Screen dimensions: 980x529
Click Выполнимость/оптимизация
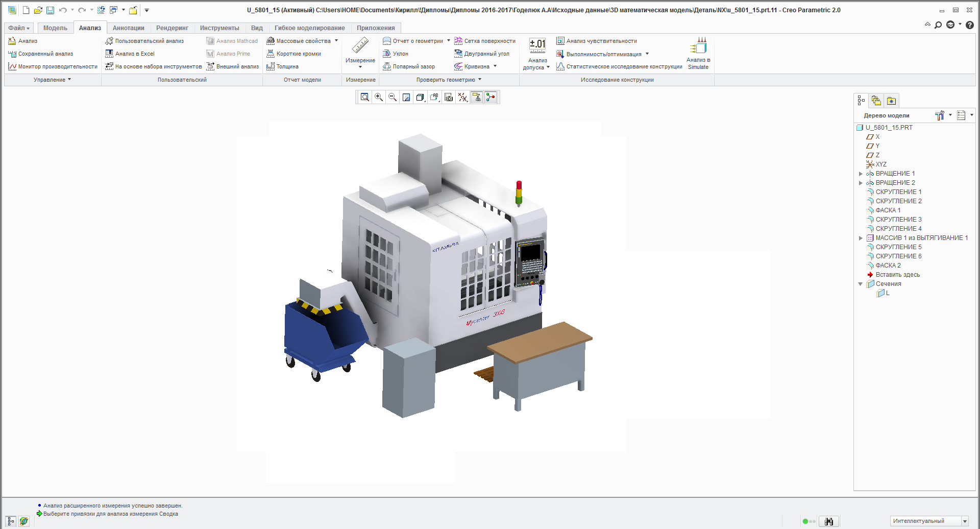coord(599,54)
